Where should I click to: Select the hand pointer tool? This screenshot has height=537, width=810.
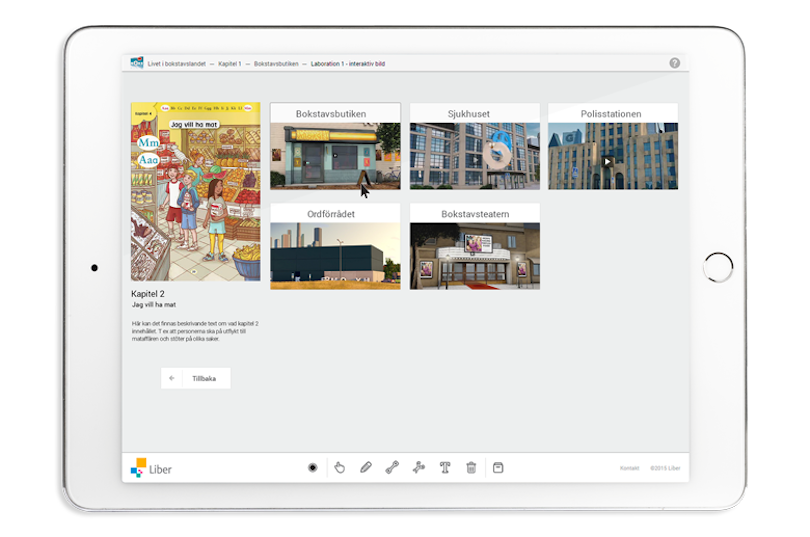click(x=340, y=467)
